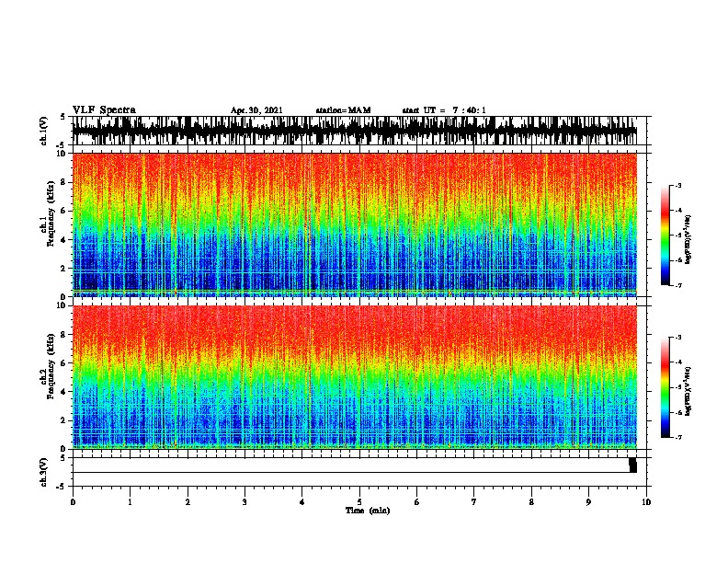
Task: Click the "VLF Spectra" plot title
Action: 104,110
